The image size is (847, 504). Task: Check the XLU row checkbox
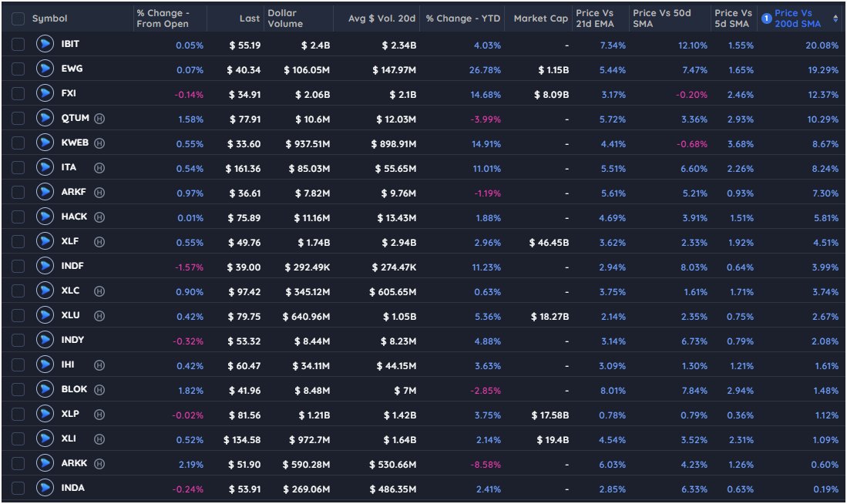(18, 316)
